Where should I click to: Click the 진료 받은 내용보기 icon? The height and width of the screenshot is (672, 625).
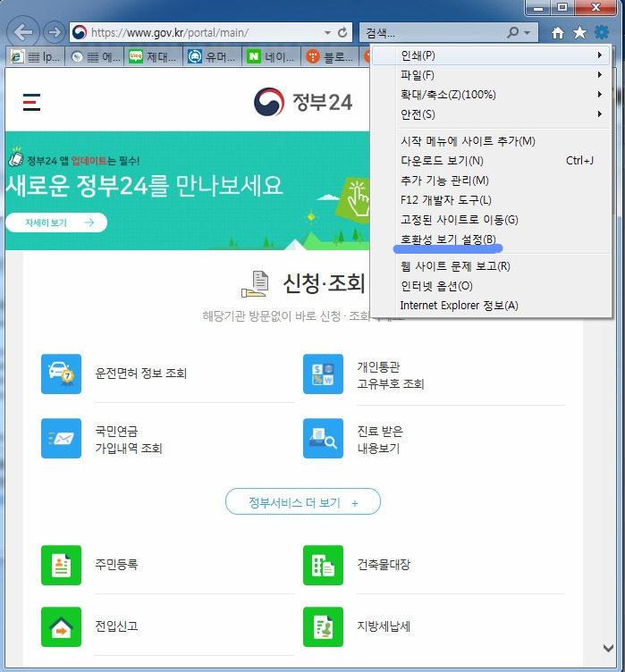click(x=323, y=438)
